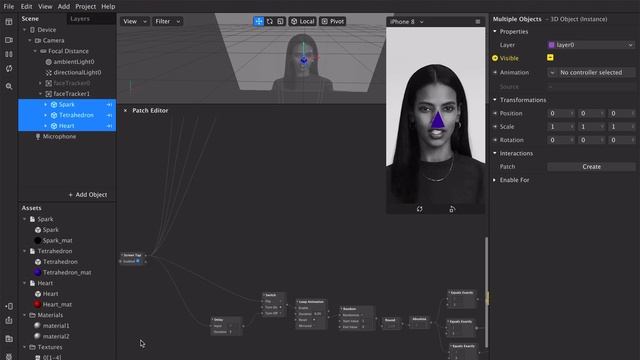
Task: Click the patch arrow beside Scale
Action: [x=495, y=127]
